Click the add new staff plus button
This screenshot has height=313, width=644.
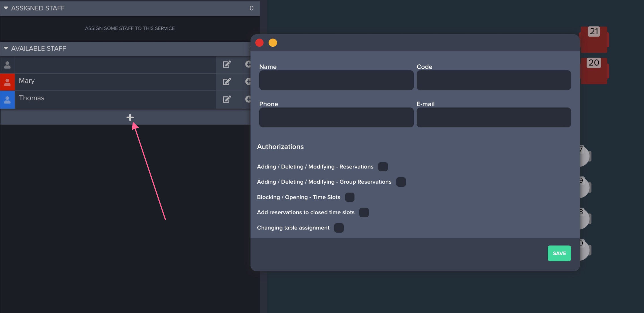[130, 117]
